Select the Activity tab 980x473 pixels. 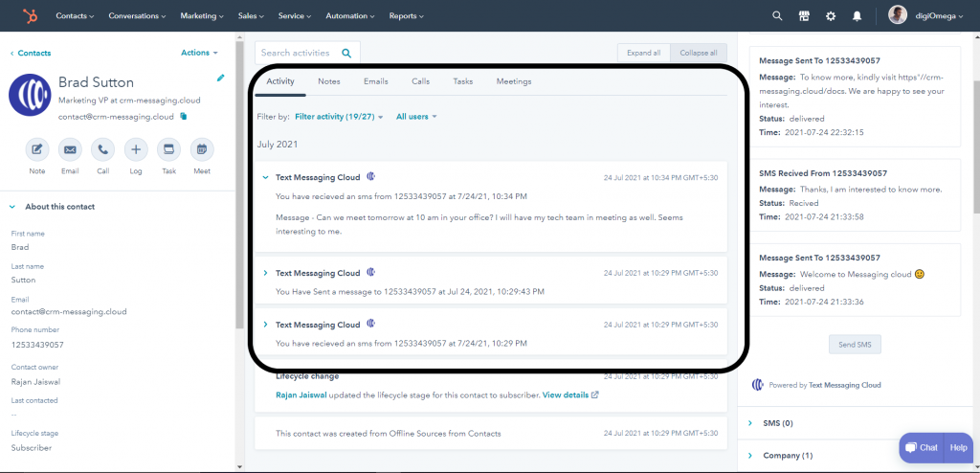pyautogui.click(x=280, y=81)
